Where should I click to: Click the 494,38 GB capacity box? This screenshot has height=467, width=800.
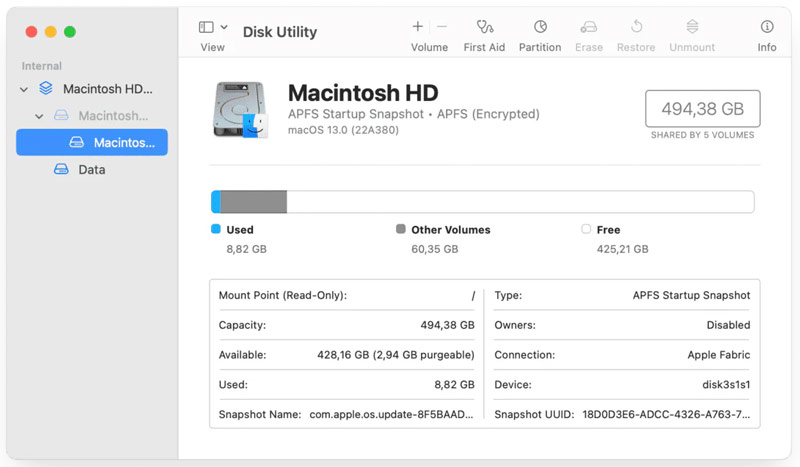click(703, 109)
